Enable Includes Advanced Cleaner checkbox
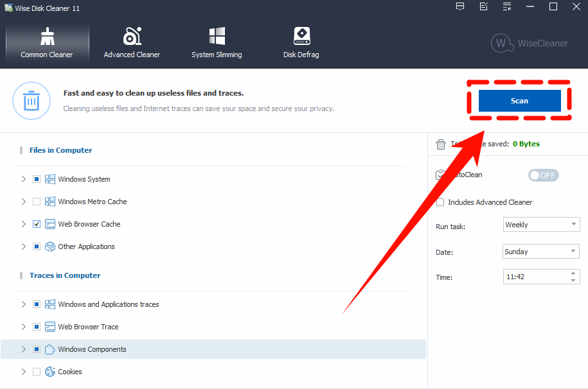 tap(440, 202)
